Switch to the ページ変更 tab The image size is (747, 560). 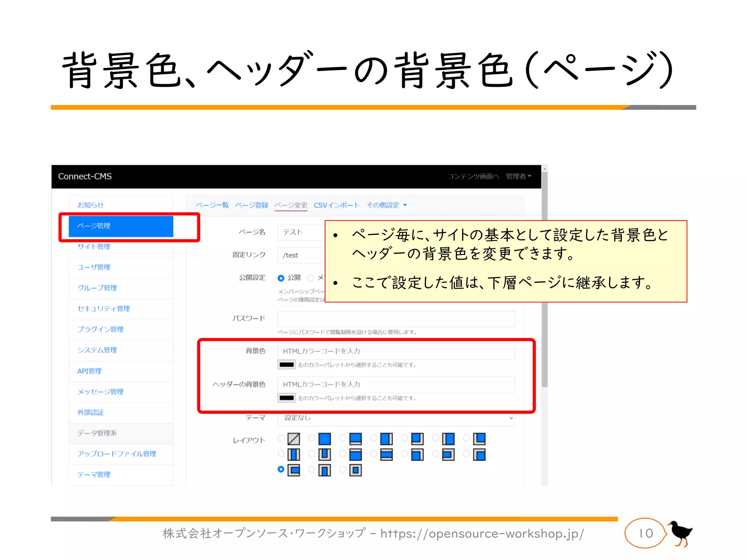click(291, 205)
